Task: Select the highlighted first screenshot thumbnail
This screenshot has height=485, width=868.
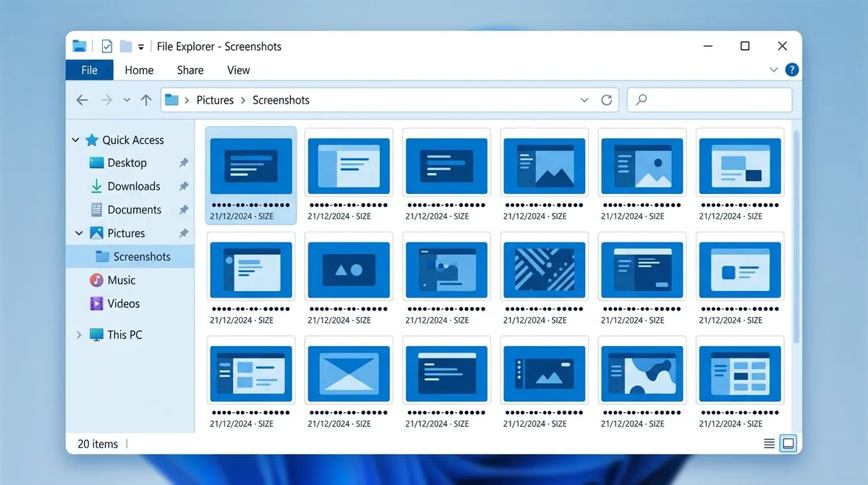Action: [x=251, y=175]
